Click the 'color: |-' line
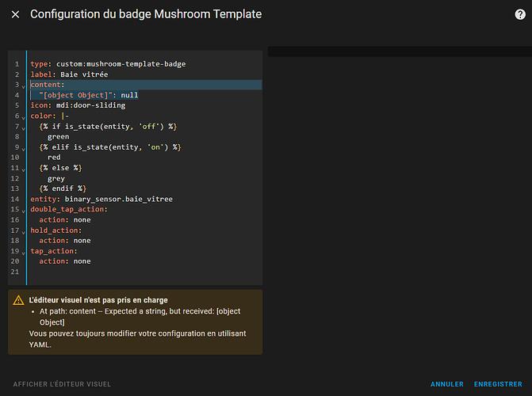Viewport: 532px width, 396px height. point(49,116)
